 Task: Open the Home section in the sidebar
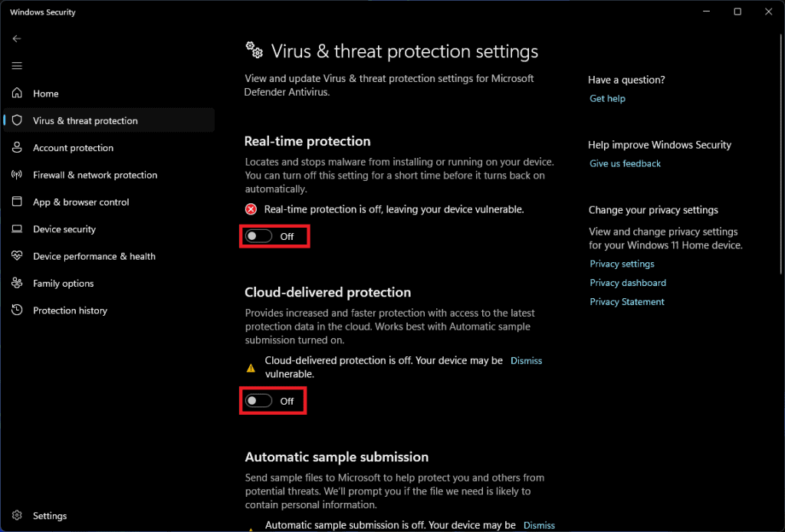(x=44, y=93)
